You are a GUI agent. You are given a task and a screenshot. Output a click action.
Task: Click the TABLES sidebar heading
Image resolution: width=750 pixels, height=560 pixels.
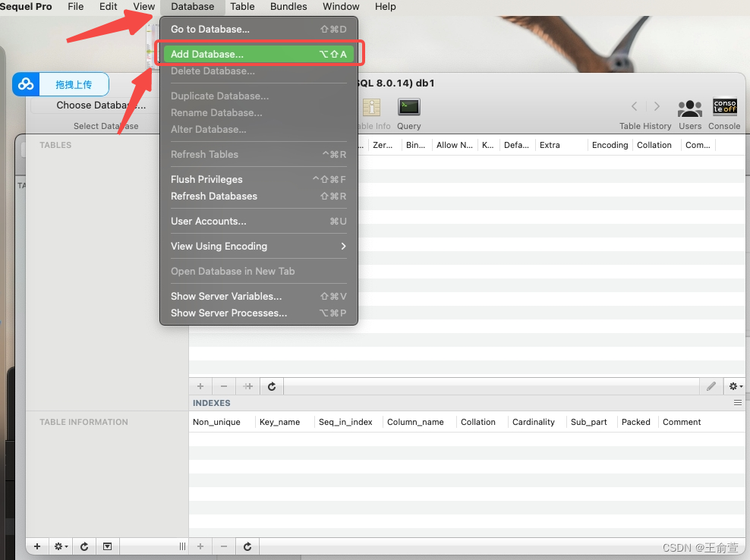(x=55, y=145)
